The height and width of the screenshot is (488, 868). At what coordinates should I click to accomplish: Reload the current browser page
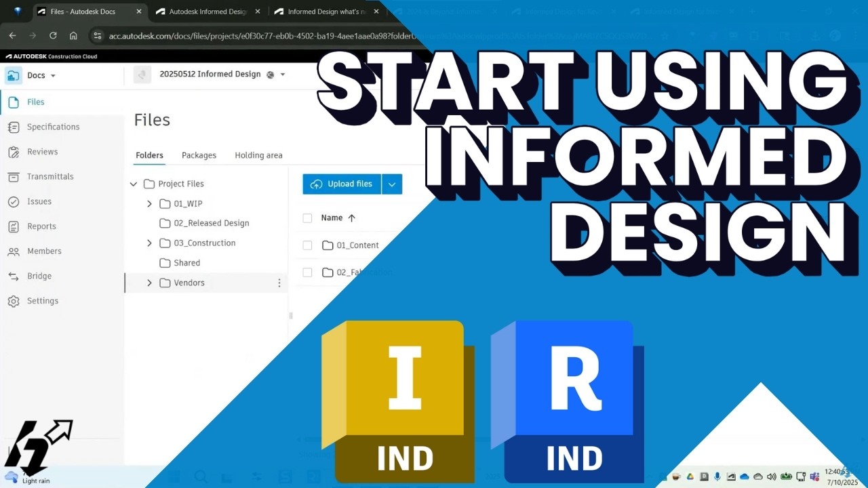coord(53,35)
